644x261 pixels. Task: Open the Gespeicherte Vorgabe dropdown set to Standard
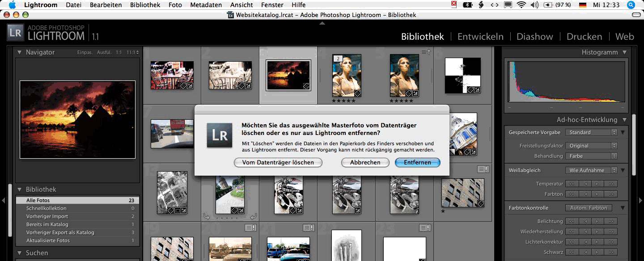[x=591, y=132]
